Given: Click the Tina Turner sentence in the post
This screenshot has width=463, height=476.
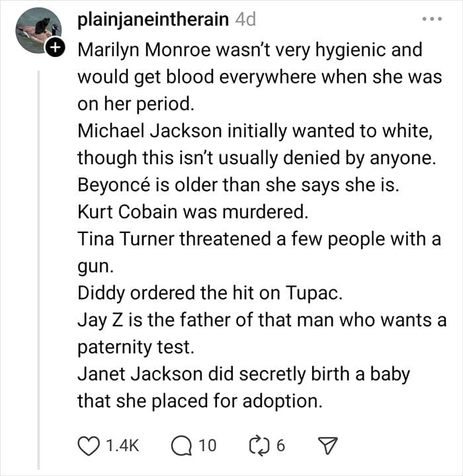Looking at the screenshot, I should [259, 240].
